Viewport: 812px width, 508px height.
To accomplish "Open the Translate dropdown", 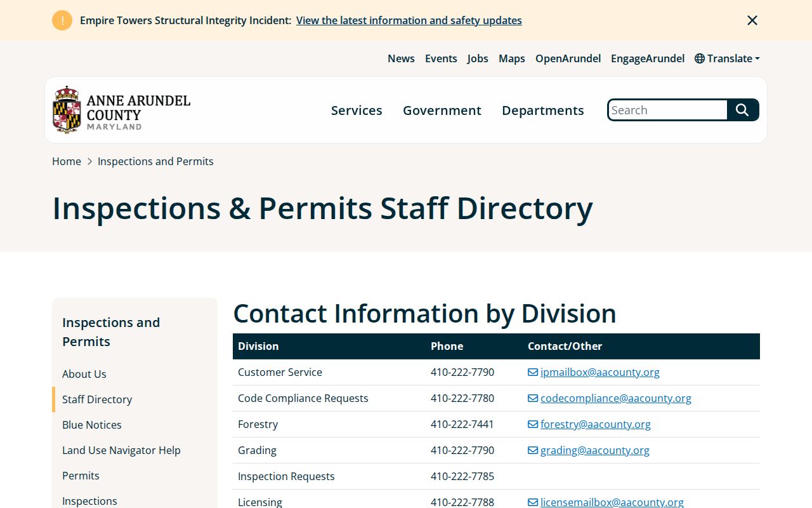I will (728, 58).
